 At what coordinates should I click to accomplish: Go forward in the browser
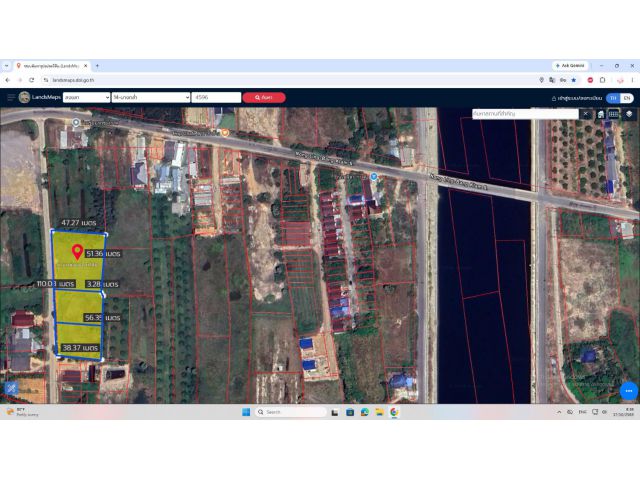pyautogui.click(x=20, y=80)
